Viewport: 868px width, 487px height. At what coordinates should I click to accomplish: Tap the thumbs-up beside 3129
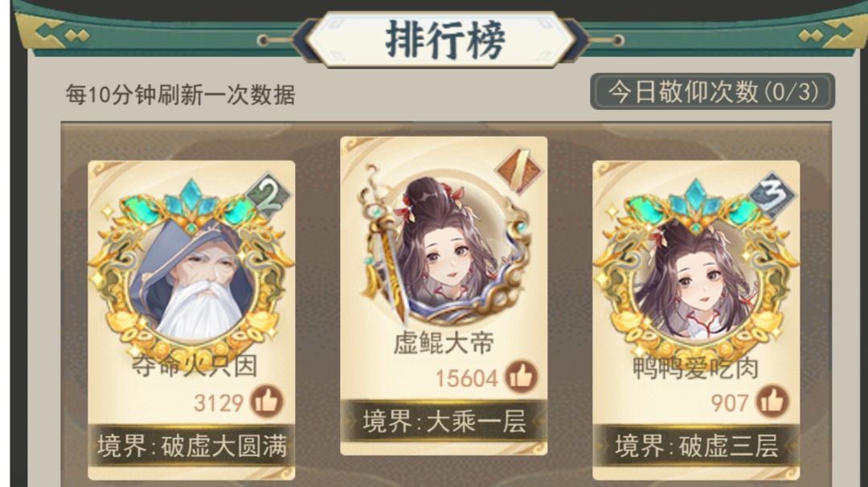click(267, 401)
